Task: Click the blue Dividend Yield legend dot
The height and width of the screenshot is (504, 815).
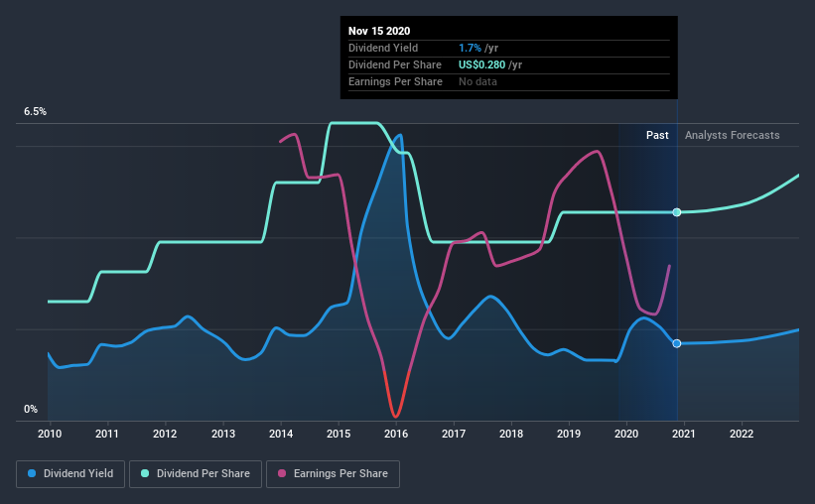Action: click(32, 473)
